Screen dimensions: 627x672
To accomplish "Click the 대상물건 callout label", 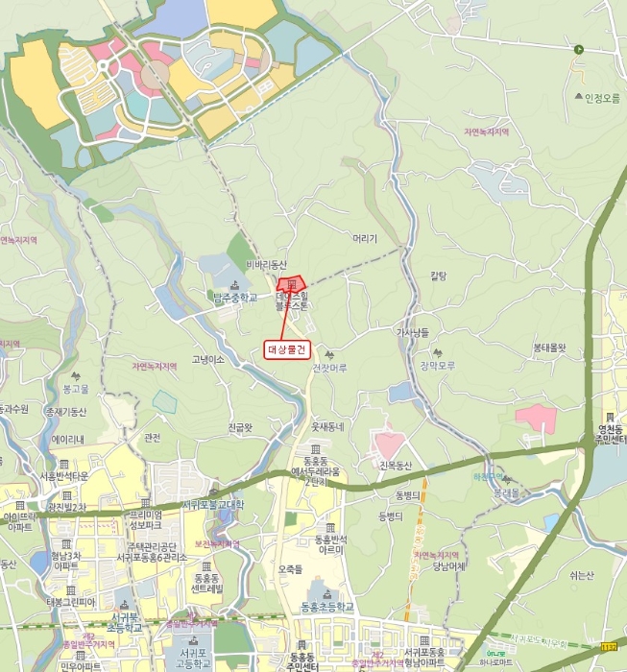I will tap(287, 349).
